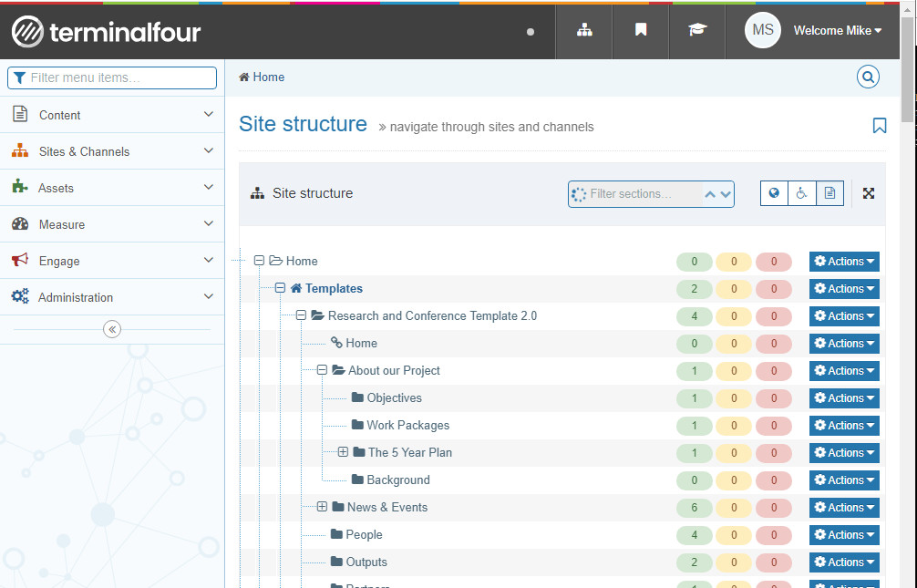Collapse the About our Project section
The image size is (917, 588).
[322, 370]
